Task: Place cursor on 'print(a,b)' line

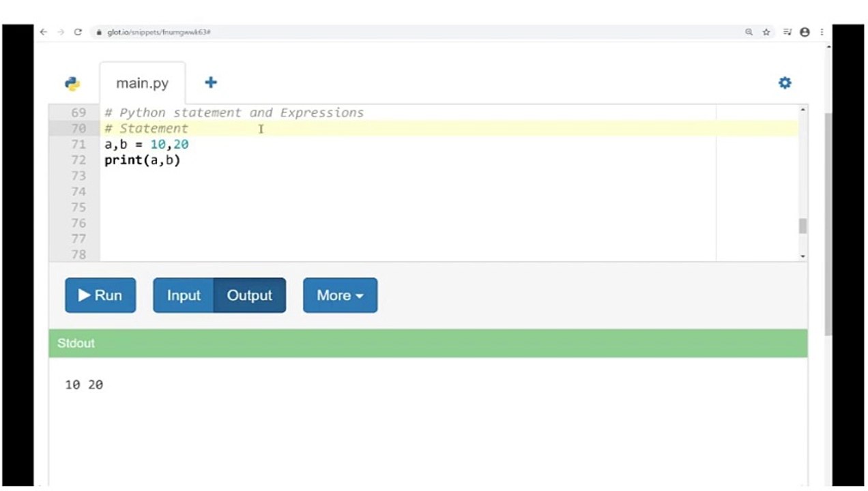Action: click(142, 160)
